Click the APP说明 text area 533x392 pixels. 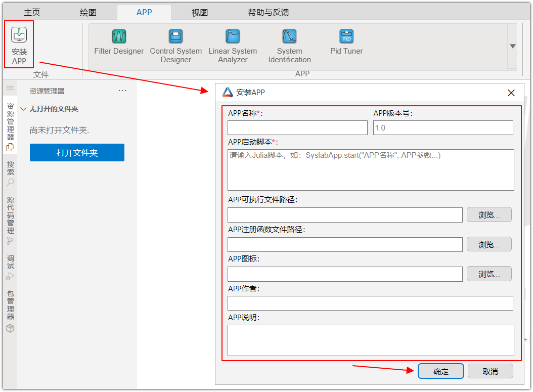pos(371,340)
